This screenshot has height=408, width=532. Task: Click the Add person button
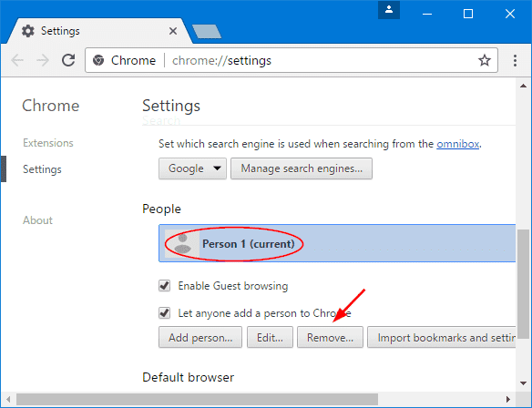[200, 338]
